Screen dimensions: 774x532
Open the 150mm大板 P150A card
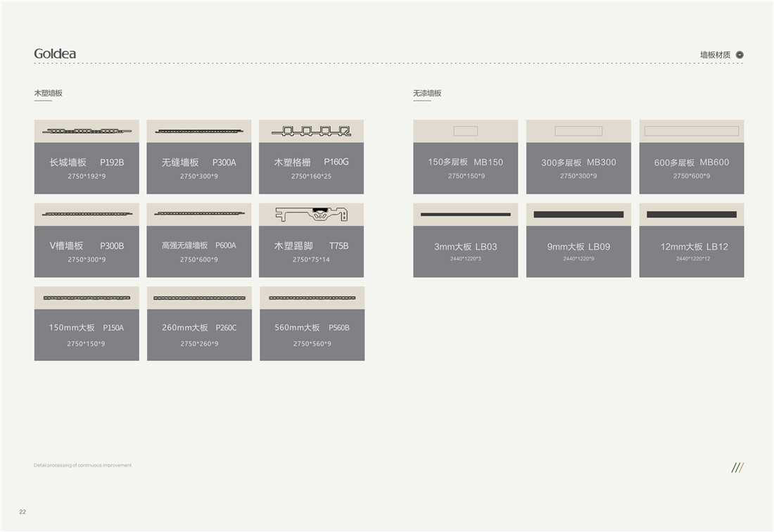[x=87, y=323]
